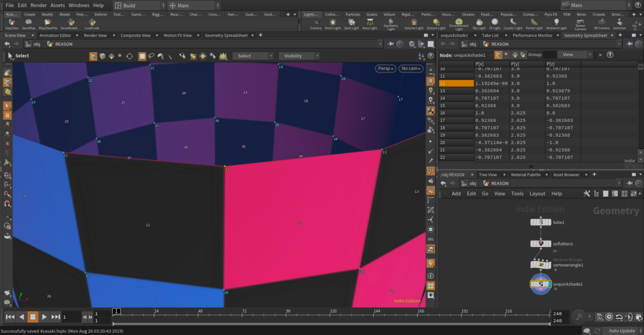The height and width of the screenshot is (335, 644).
Task: Click the Auto Update button
Action: pos(623,331)
